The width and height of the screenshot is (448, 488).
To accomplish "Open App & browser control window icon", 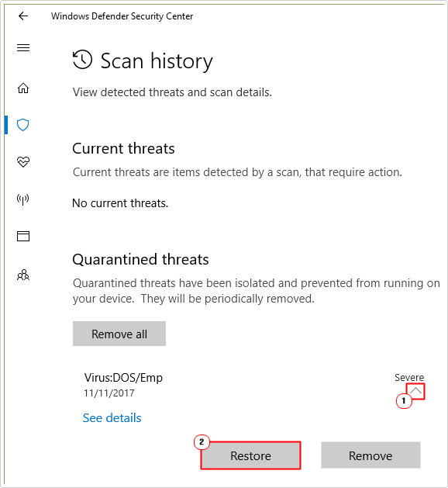I will (x=23, y=236).
